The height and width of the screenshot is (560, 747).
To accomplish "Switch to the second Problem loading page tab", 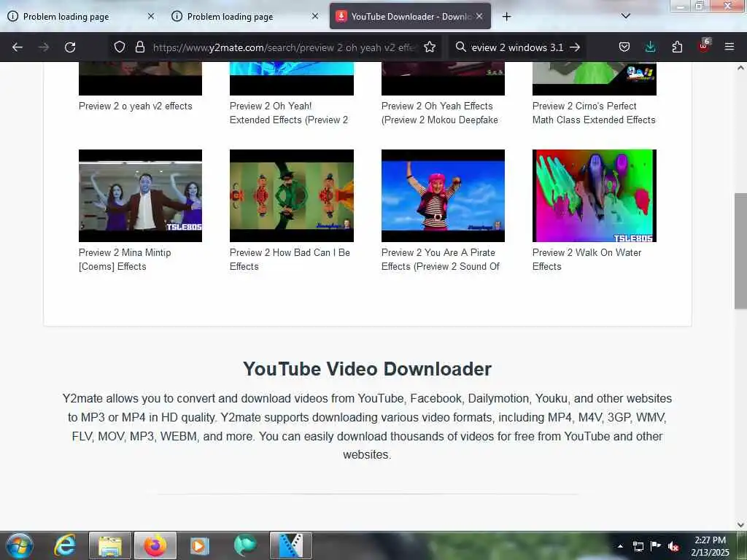I will [245, 17].
